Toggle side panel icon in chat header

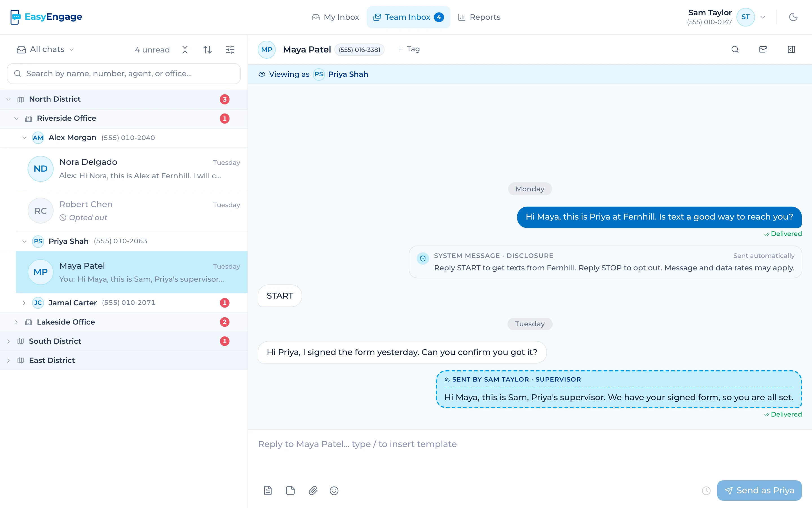[x=791, y=49]
